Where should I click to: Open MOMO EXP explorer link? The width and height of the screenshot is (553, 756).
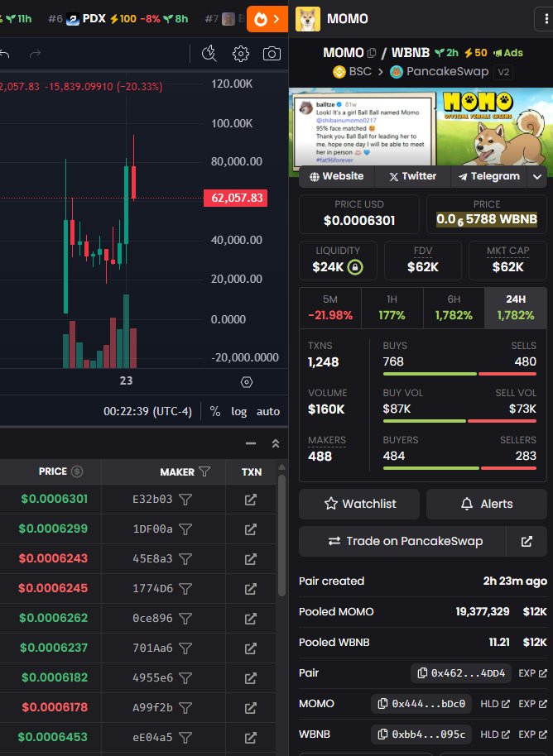(x=533, y=704)
